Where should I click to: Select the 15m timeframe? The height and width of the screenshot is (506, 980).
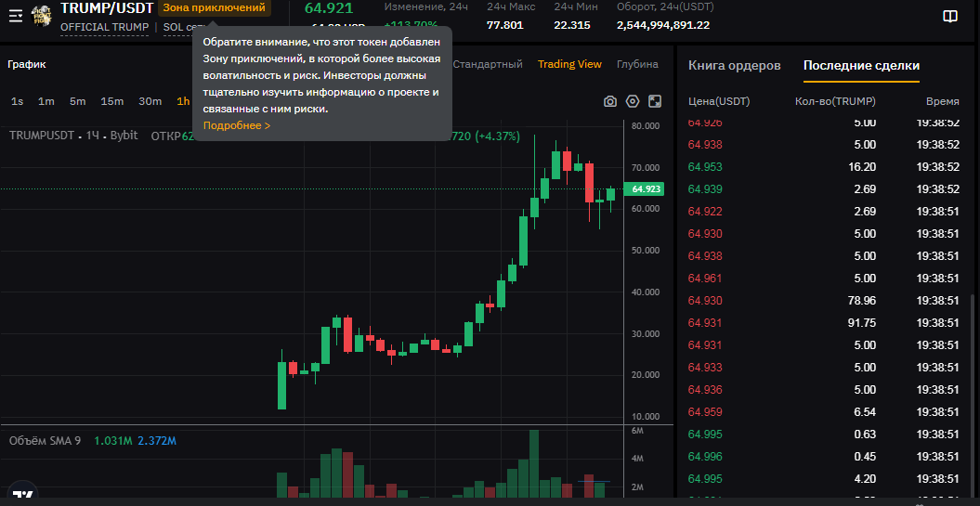pos(112,101)
